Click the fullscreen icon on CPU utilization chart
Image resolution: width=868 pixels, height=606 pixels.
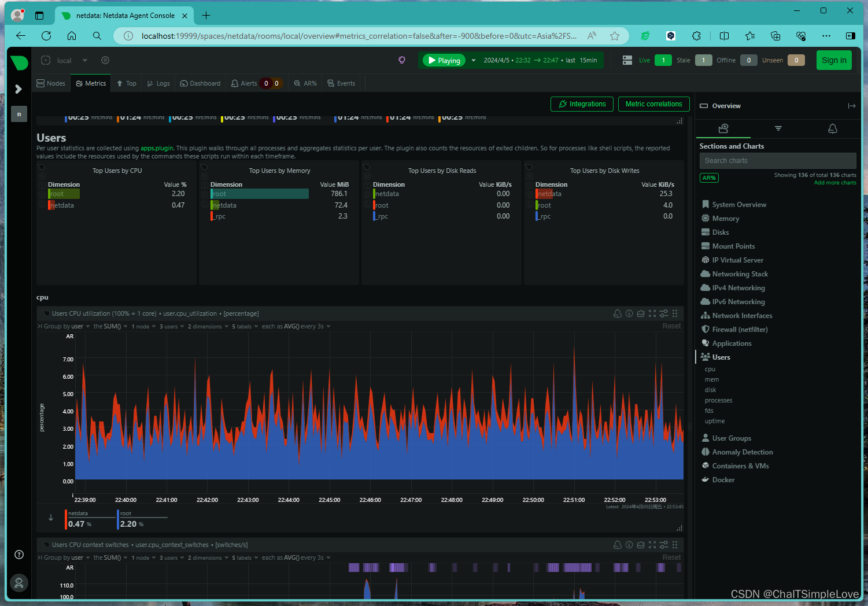pyautogui.click(x=652, y=313)
